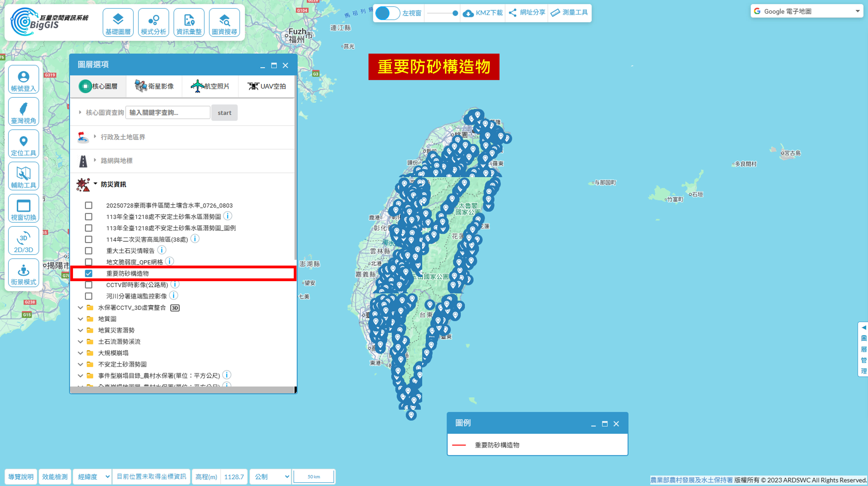Image resolution: width=868 pixels, height=486 pixels.
Task: Show info for CCTV即時影像(公路局)
Action: 175,284
